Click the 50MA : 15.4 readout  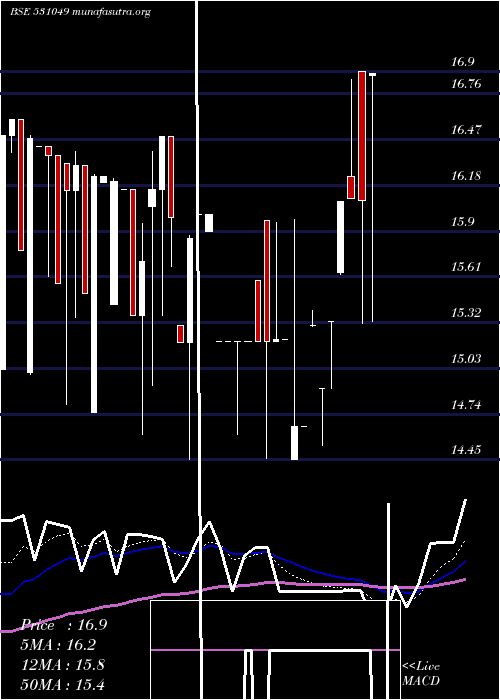tap(63, 684)
